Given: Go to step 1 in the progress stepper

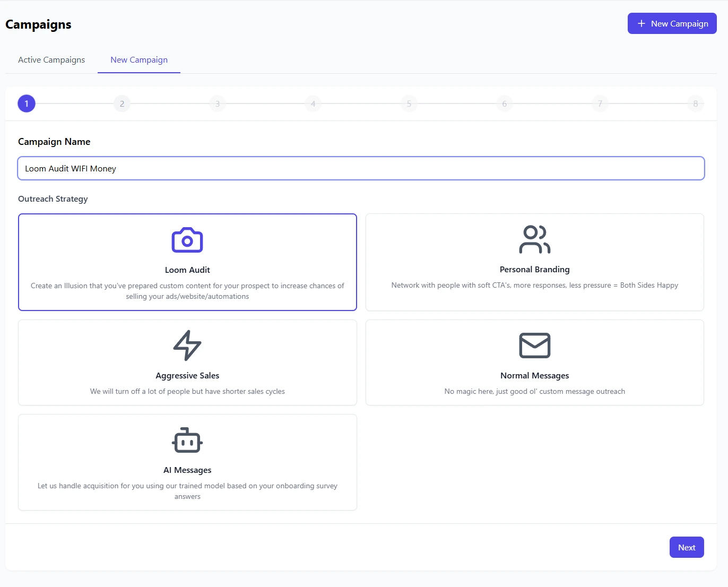Looking at the screenshot, I should (x=27, y=103).
